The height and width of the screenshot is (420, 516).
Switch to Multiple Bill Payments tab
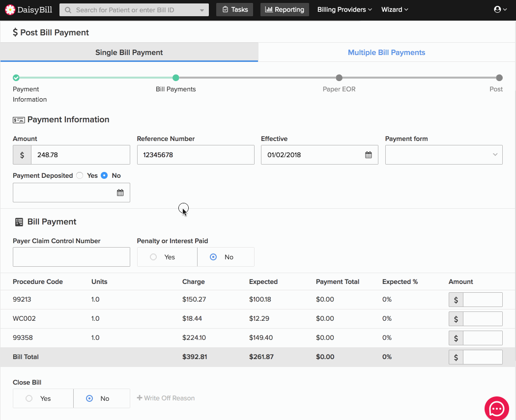386,53
